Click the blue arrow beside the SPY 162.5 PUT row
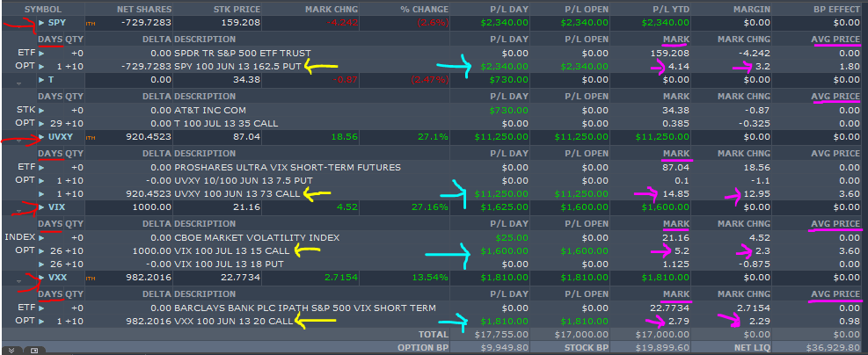868x355 pixels. (42, 67)
